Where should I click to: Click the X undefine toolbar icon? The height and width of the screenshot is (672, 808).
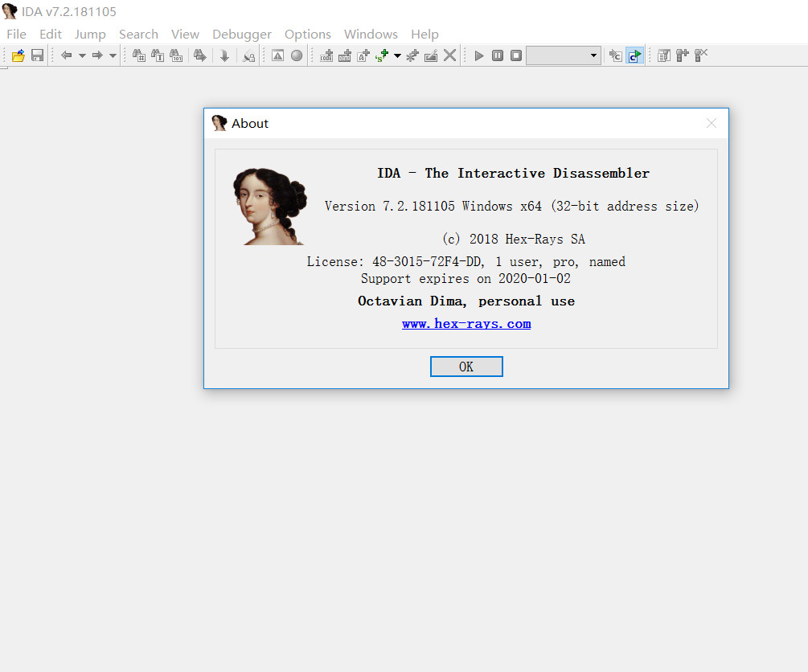450,55
